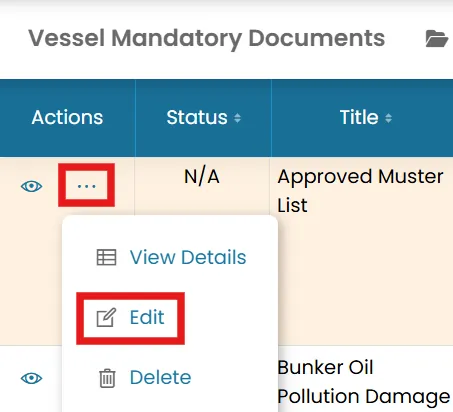Choose the Delete option text in the menu

click(161, 377)
